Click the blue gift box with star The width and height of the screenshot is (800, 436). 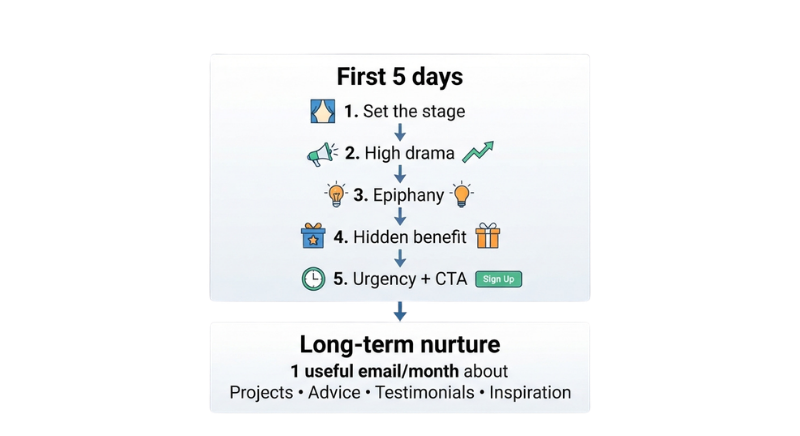click(x=313, y=236)
